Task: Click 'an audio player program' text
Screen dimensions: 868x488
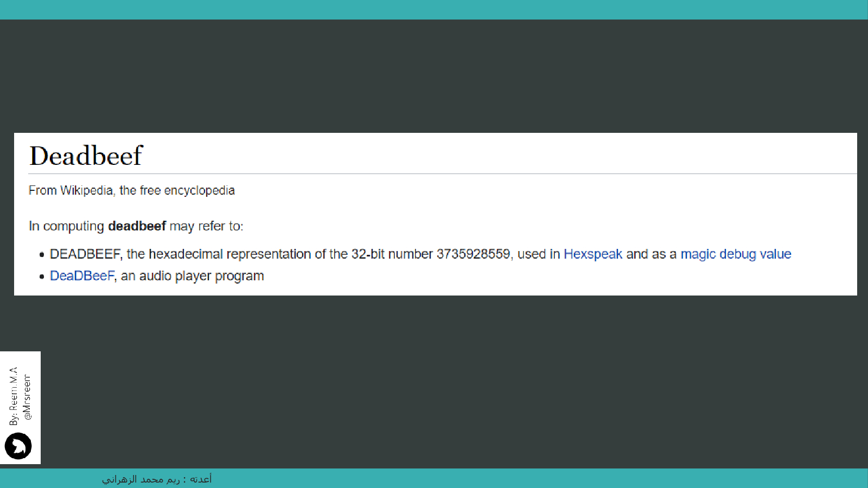Action: 193,276
